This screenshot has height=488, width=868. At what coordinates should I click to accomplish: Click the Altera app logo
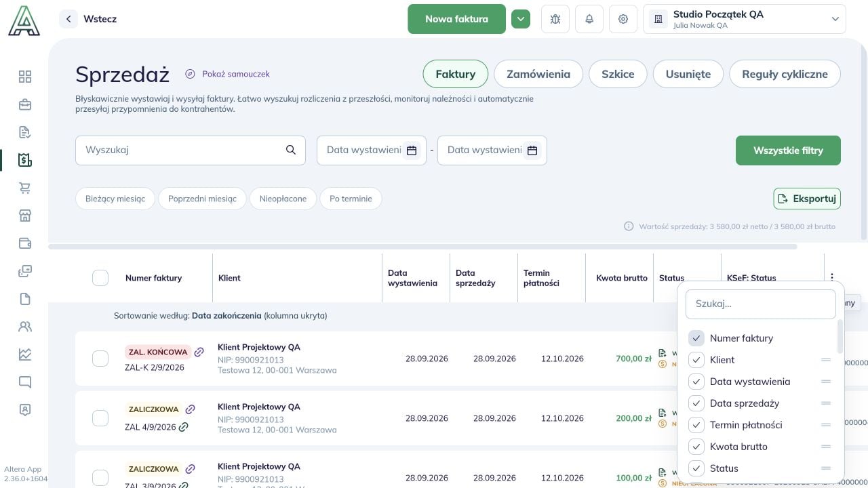click(x=24, y=20)
